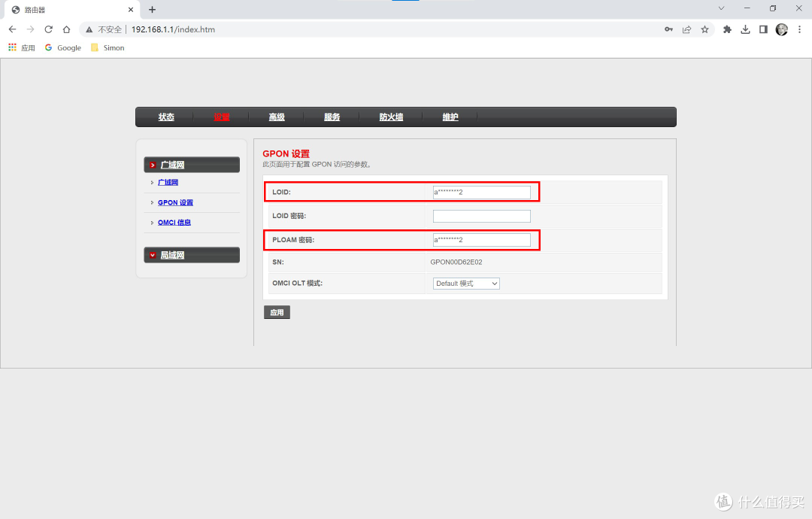Open the browser home page icon
This screenshot has height=519, width=812.
[x=66, y=29]
